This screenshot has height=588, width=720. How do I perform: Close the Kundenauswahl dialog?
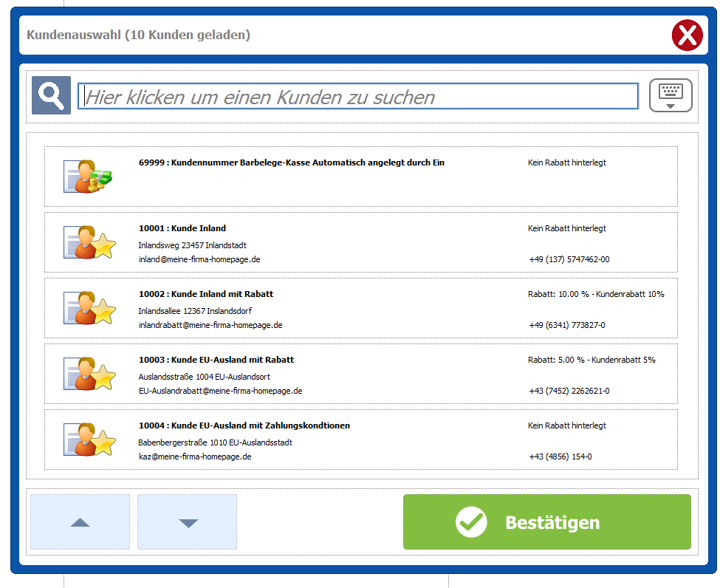coord(687,35)
